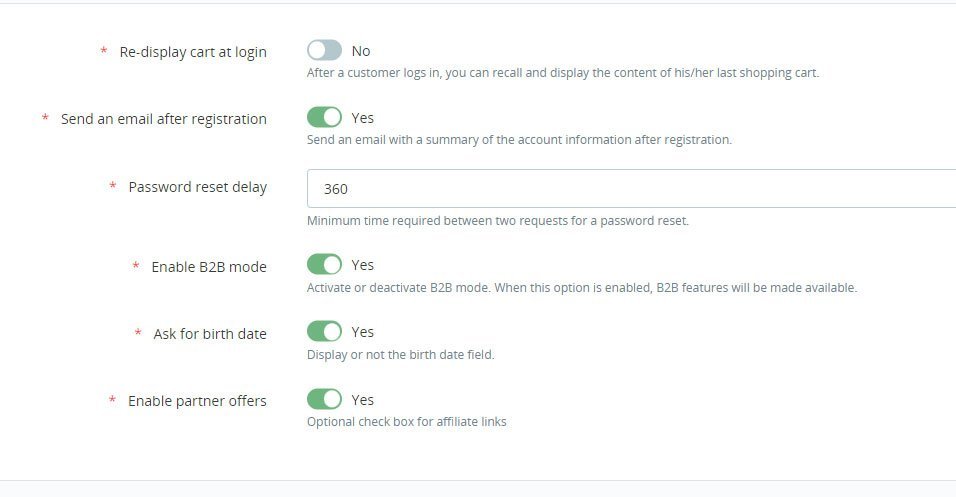Click the "Password reset delay" label text
956x497 pixels.
point(197,187)
